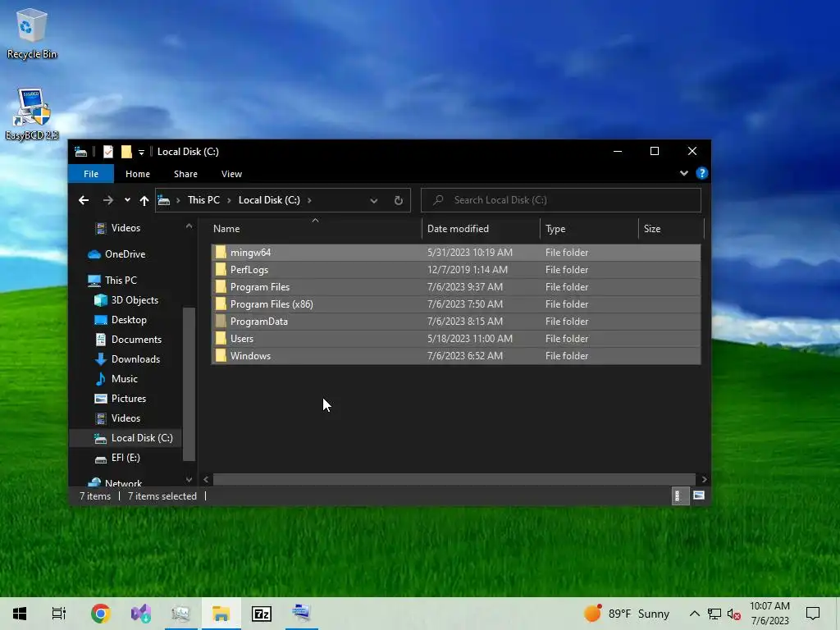Switch to the Home ribbon tab
Viewport: 840px width, 630px height.
138,174
